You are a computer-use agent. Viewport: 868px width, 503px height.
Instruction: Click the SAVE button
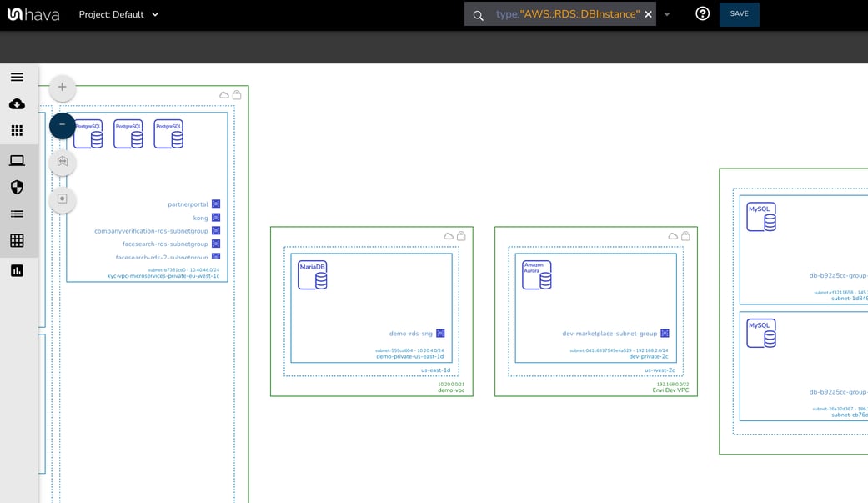click(739, 14)
